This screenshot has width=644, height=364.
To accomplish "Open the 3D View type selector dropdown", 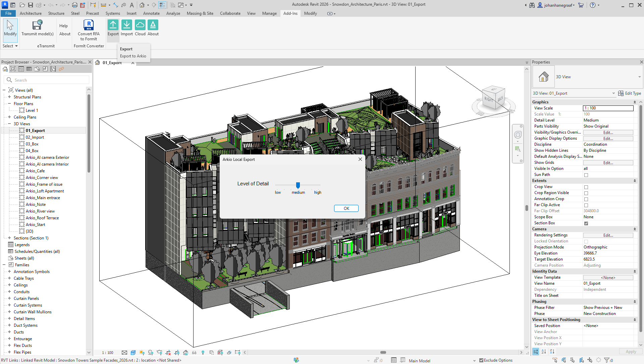I will (639, 77).
